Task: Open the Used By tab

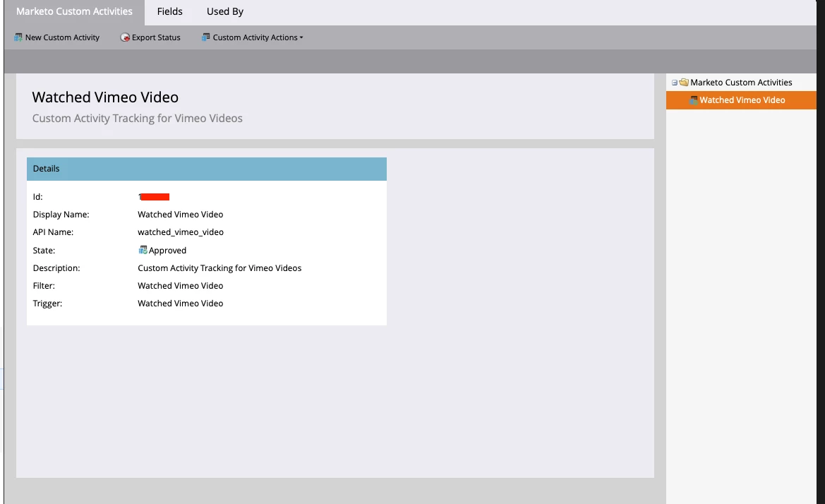Action: pyautogui.click(x=224, y=11)
